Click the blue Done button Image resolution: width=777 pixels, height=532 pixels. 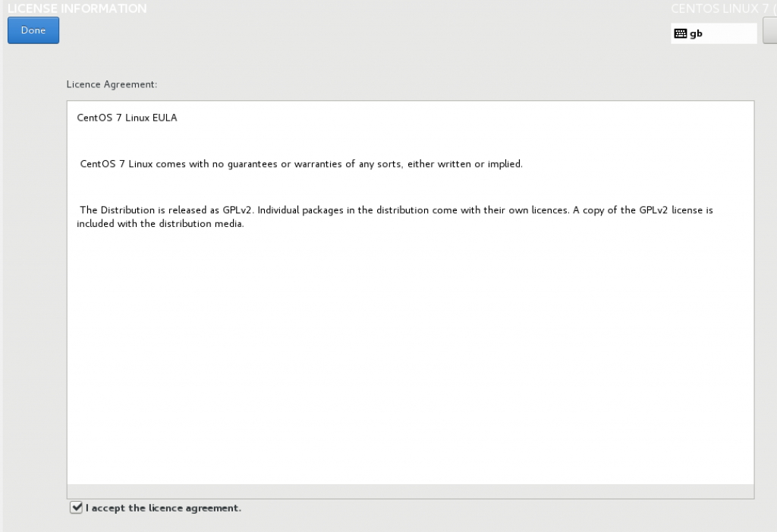click(x=33, y=30)
